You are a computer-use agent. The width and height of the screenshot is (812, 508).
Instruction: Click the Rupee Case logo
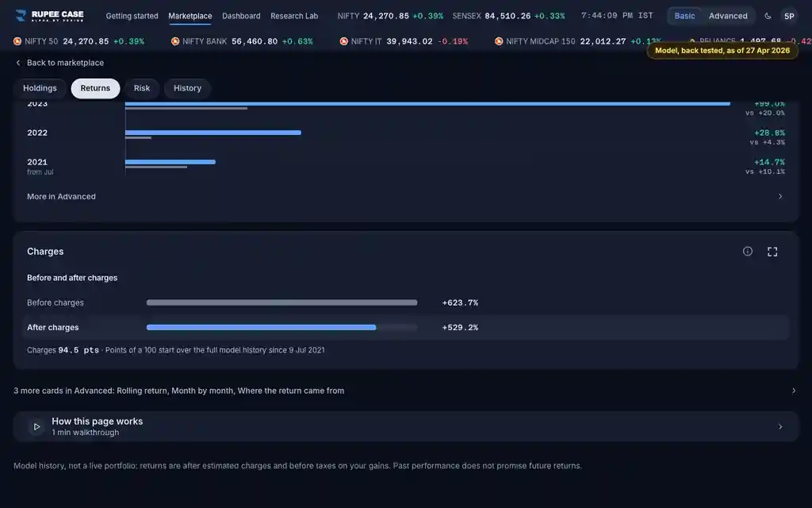[49, 16]
